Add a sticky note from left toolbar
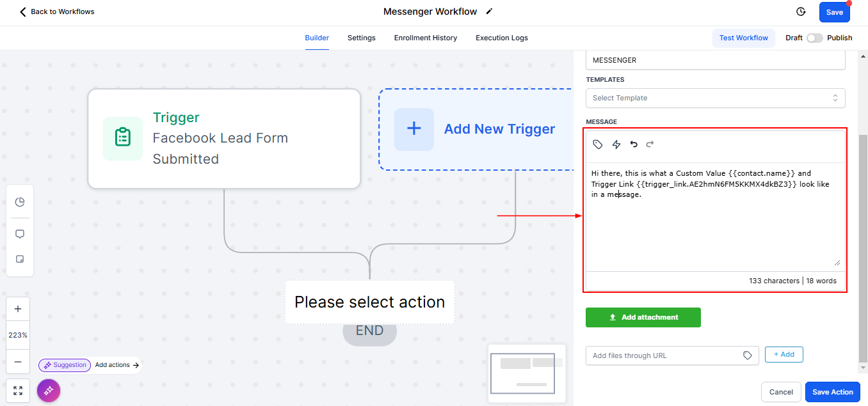 pos(20,259)
